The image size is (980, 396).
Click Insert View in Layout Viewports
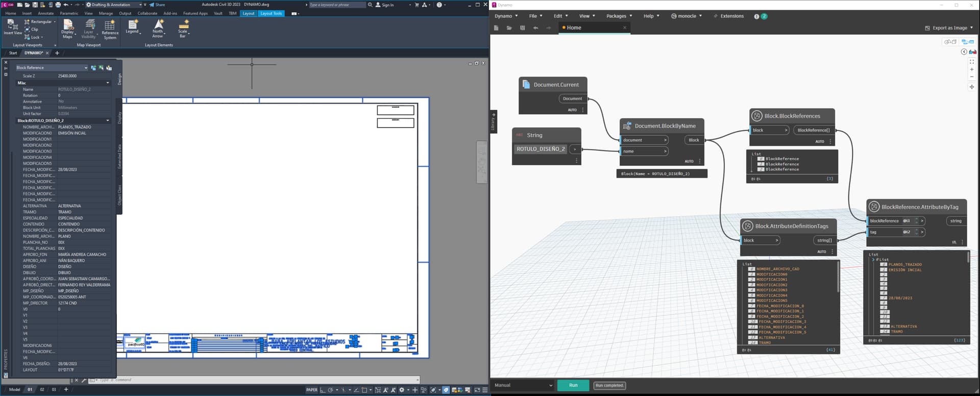(x=12, y=28)
